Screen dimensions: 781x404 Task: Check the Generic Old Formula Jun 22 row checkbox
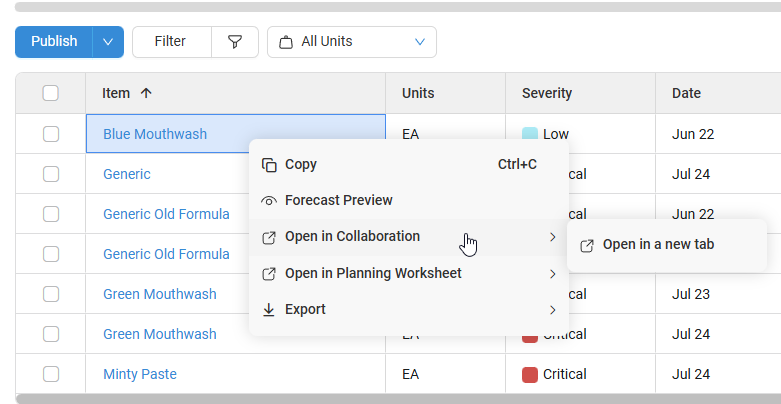tap(51, 214)
